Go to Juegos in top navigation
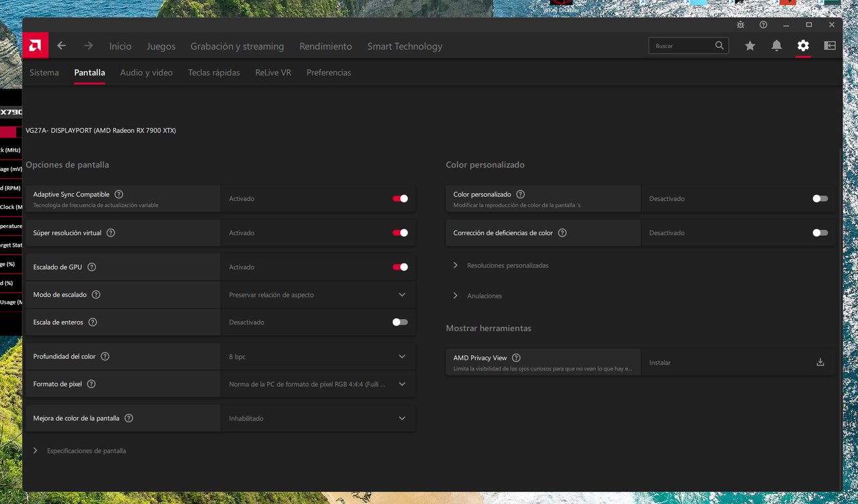This screenshot has width=858, height=504. click(x=161, y=46)
